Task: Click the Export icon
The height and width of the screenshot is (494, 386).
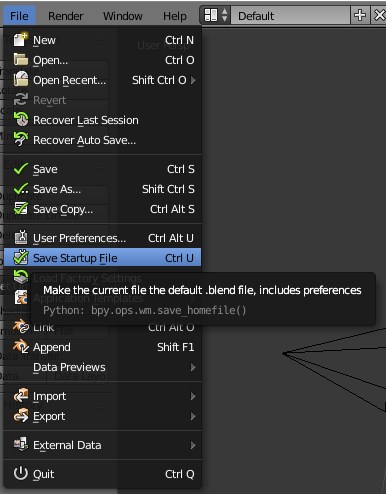Action: 21,416
